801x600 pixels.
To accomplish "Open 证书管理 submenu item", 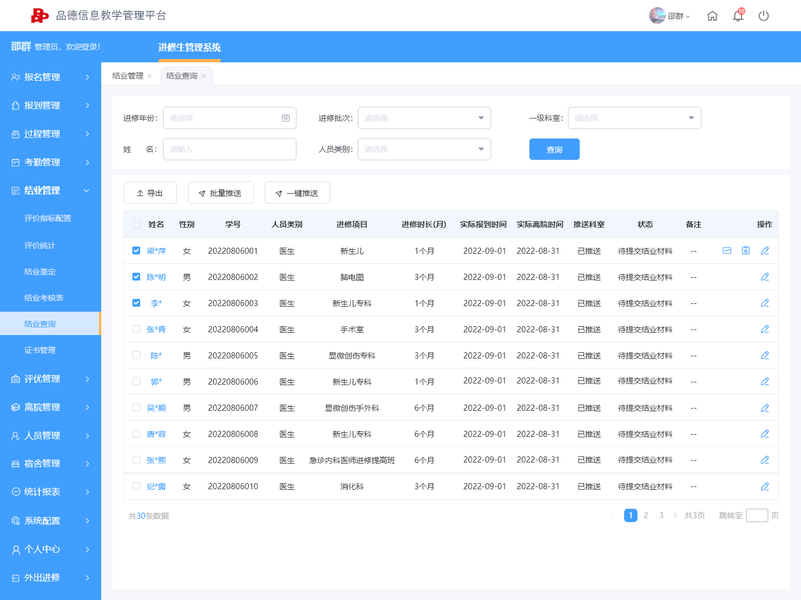I will click(40, 350).
